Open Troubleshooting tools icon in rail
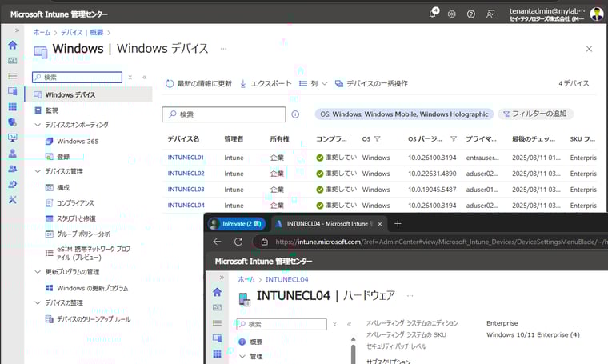The height and width of the screenshot is (364, 608). tap(13, 200)
